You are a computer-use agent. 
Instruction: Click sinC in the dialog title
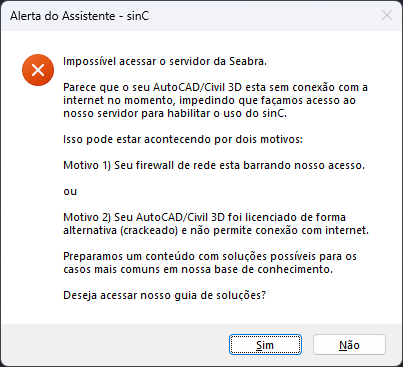coord(138,16)
